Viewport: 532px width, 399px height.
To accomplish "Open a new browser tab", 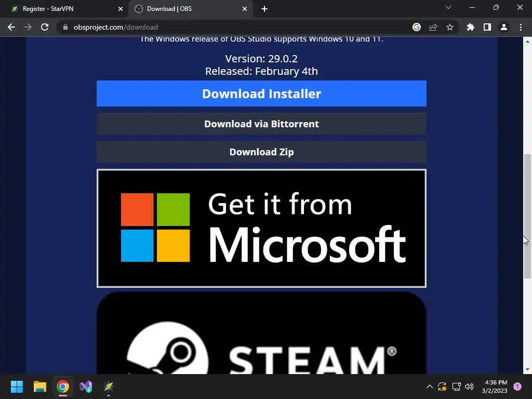I will click(x=264, y=9).
